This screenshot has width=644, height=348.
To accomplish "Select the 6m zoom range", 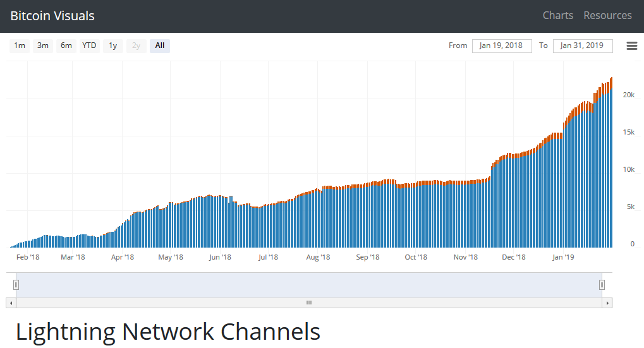I will pos(66,45).
